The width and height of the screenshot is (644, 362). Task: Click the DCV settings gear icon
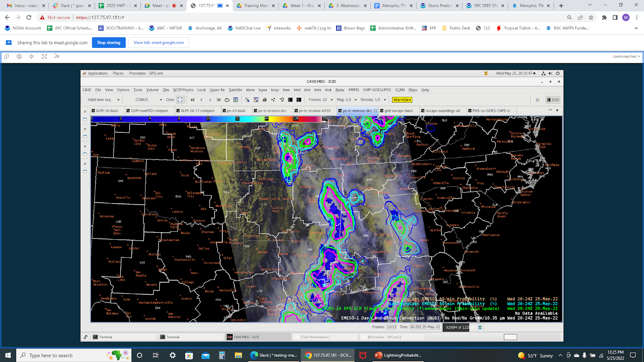[19, 57]
